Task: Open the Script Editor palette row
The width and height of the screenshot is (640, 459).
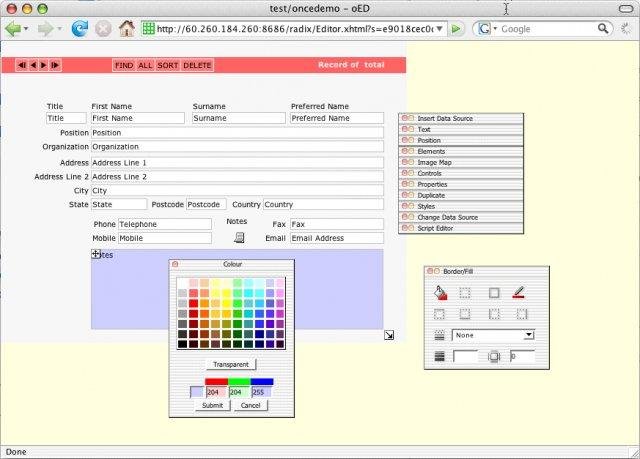Action: click(461, 228)
